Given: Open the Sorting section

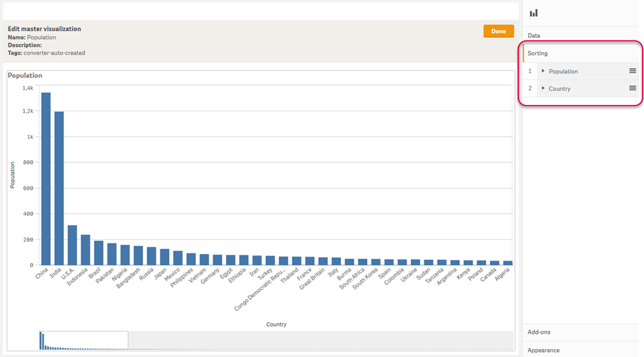Looking at the screenshot, I should [581, 53].
